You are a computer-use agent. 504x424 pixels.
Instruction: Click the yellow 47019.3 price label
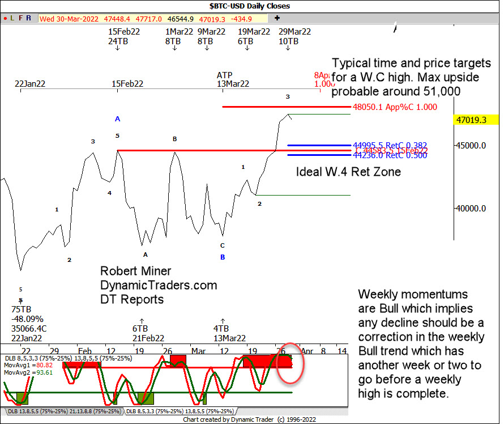[476, 120]
